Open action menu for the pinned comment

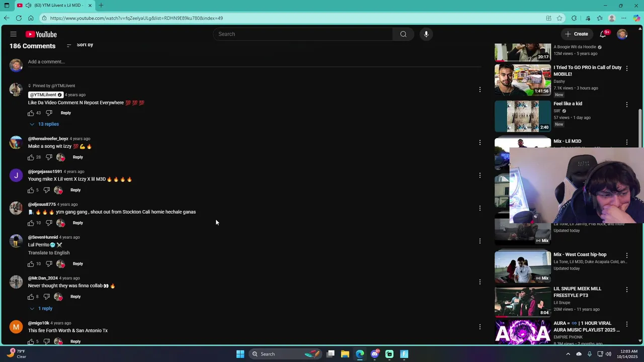click(x=480, y=89)
